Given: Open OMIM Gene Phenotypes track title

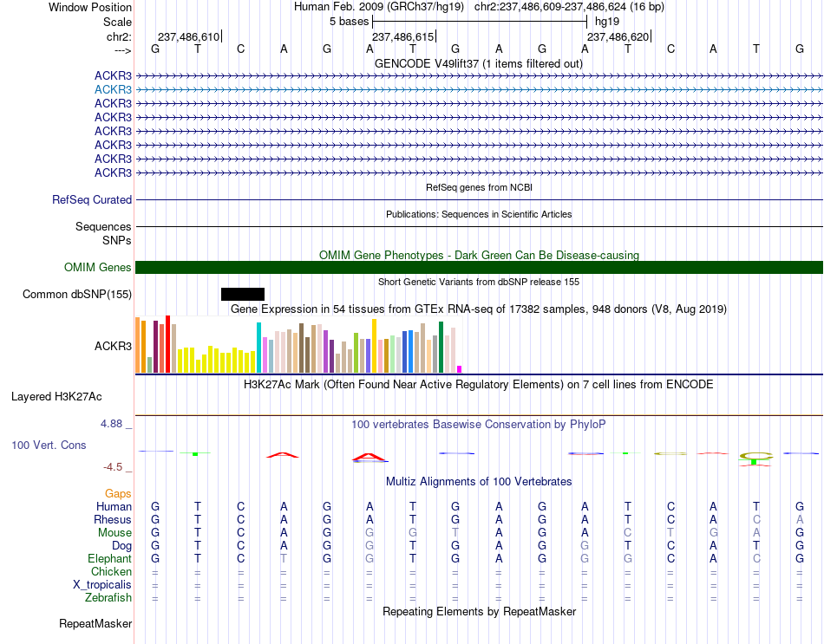Looking at the screenshot, I should pyautogui.click(x=479, y=256).
